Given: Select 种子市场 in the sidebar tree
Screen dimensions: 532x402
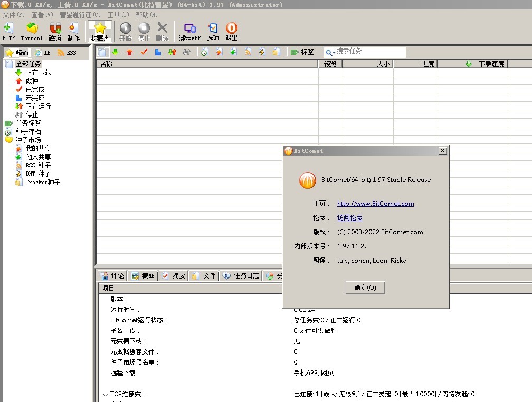Looking at the screenshot, I should (x=28, y=140).
